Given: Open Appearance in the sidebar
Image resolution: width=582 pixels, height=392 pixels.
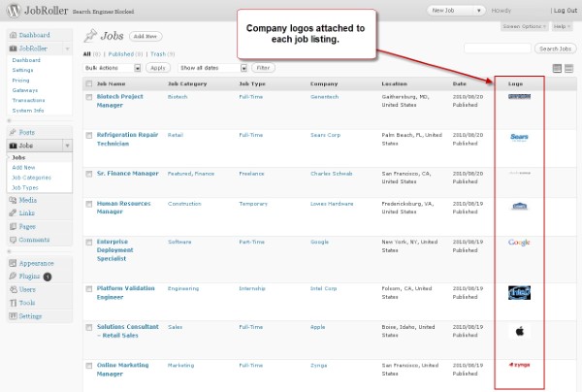Looking at the screenshot, I should [x=34, y=263].
